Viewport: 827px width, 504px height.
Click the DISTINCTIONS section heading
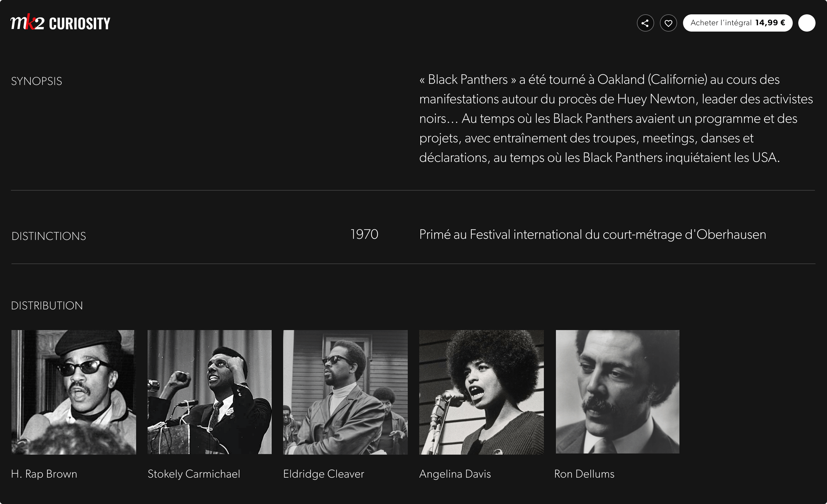coord(49,236)
